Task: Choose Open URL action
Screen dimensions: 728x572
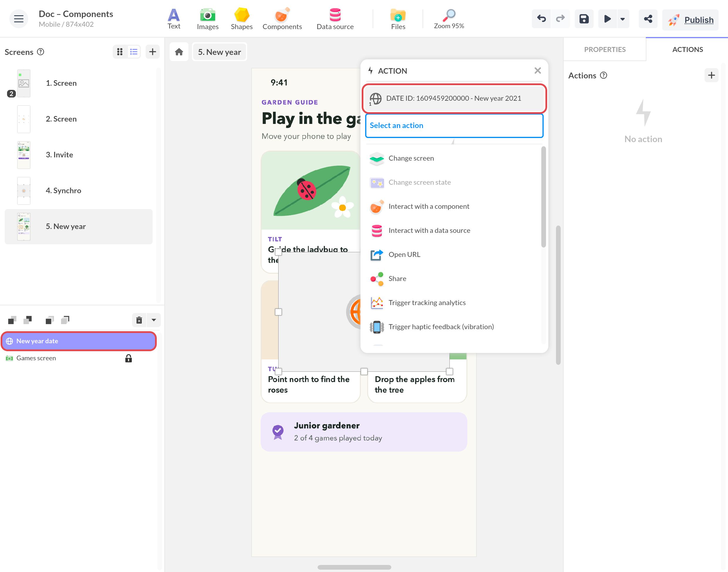Action: coord(454,255)
